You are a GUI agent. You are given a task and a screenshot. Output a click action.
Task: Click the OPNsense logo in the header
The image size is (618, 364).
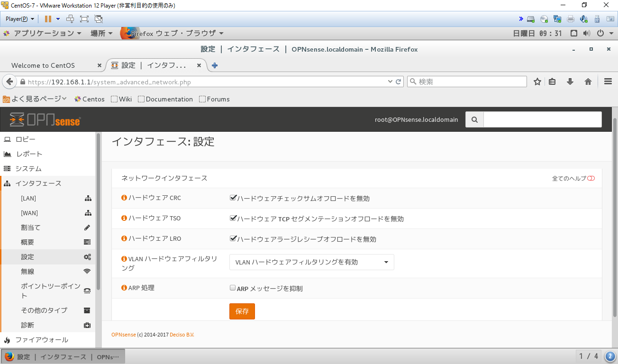tap(45, 119)
